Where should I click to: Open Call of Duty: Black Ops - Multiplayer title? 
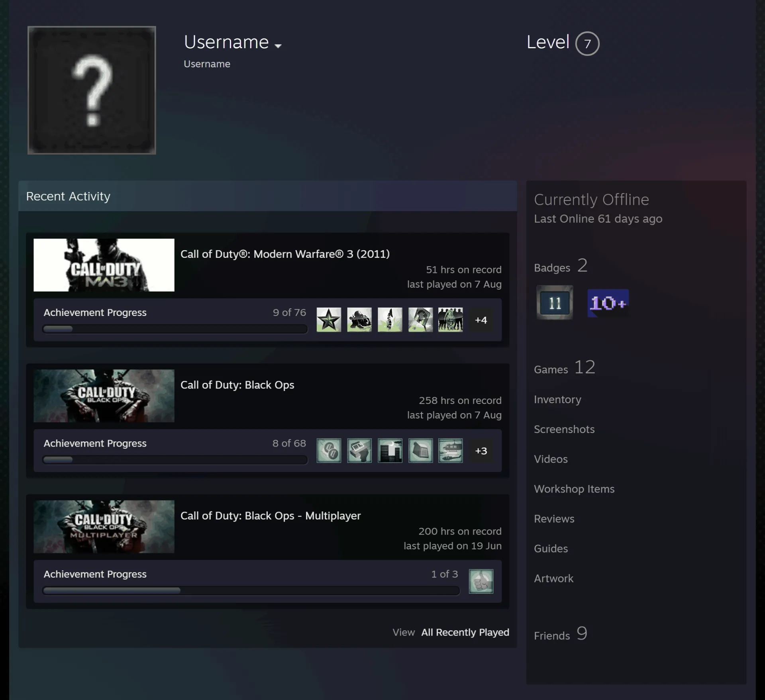point(271,516)
